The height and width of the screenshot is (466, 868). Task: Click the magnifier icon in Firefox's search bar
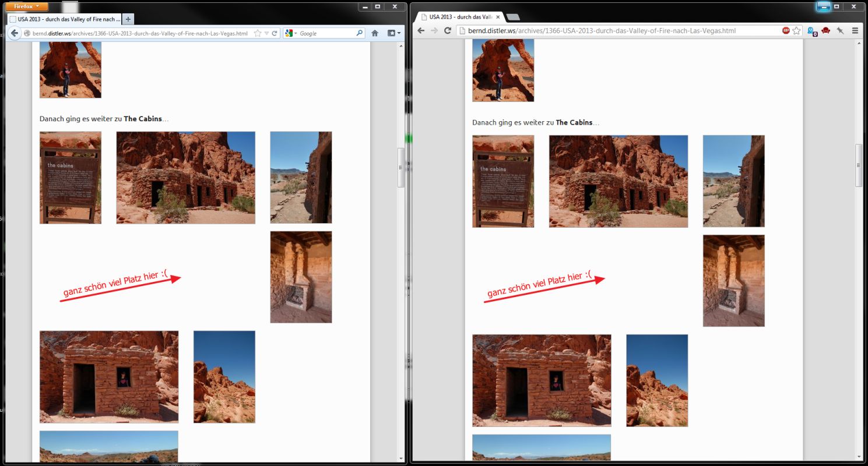click(x=360, y=33)
